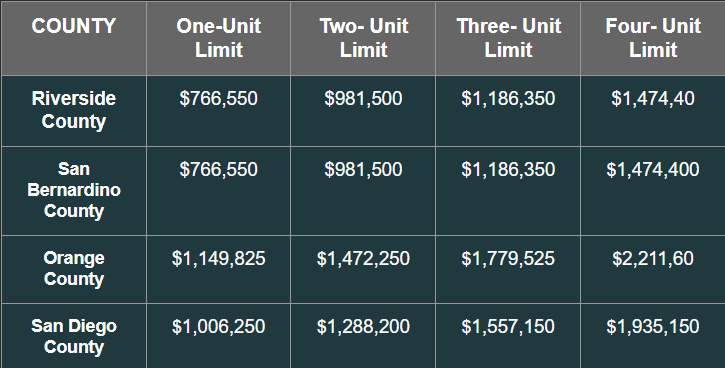Image resolution: width=725 pixels, height=368 pixels.
Task: Click the Two- Unit Limit header
Action: coord(363,38)
